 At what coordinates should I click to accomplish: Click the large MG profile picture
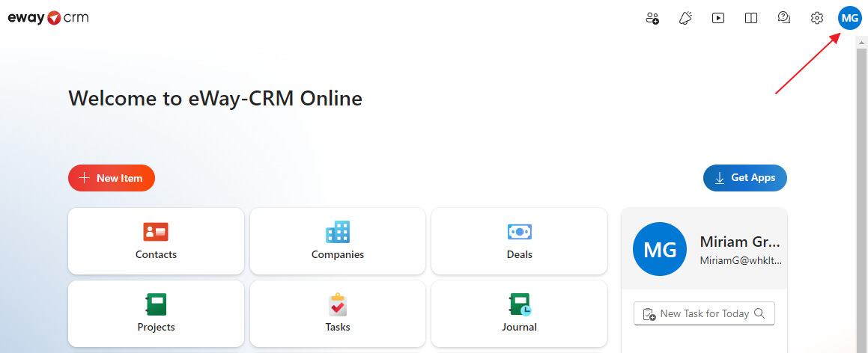660,249
